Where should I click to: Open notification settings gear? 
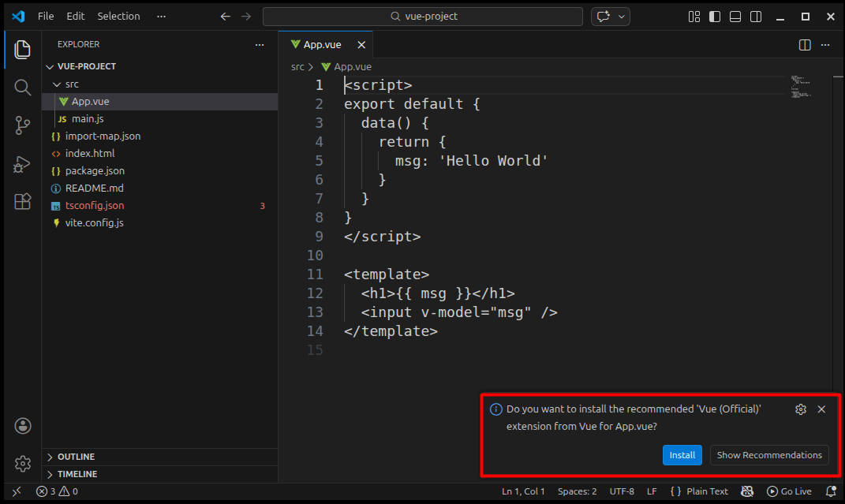(x=801, y=409)
